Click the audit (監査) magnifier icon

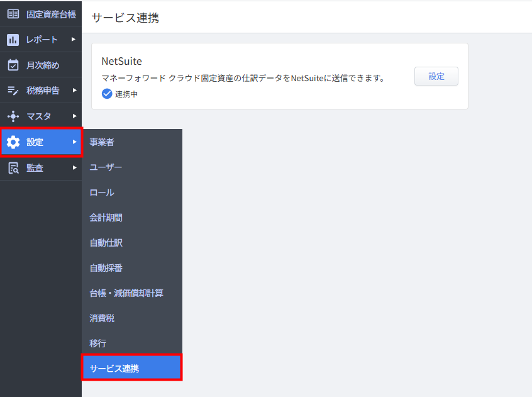(13, 167)
